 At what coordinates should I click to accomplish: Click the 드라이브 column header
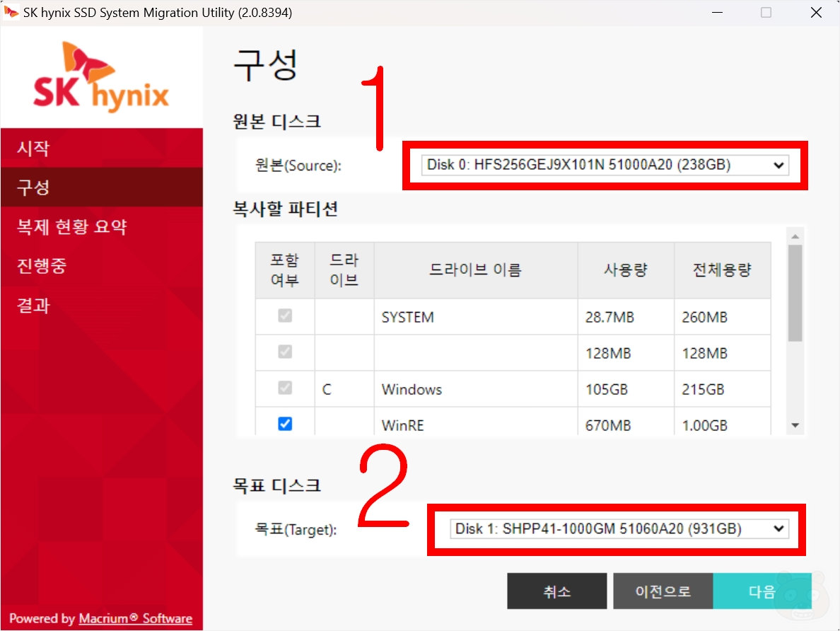(344, 270)
